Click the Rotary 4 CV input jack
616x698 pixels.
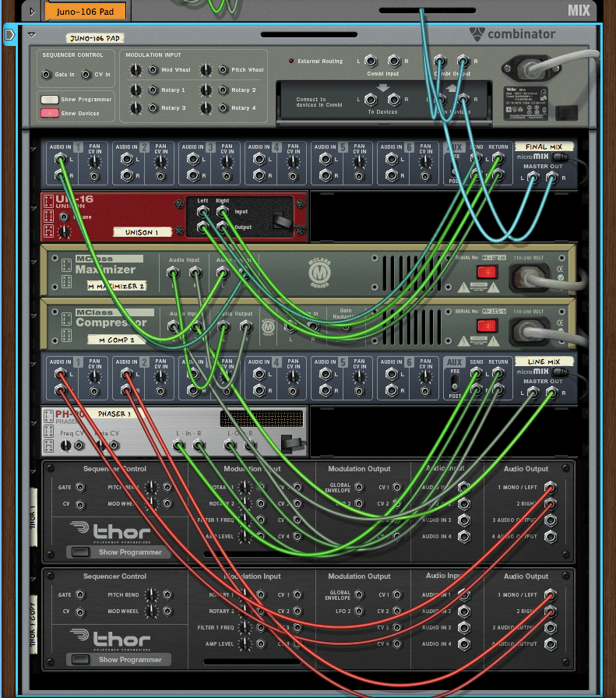pos(223,108)
